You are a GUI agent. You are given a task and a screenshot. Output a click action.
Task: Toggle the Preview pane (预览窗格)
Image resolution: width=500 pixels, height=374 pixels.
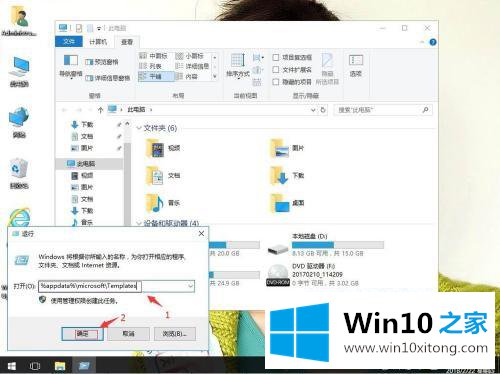102,62
